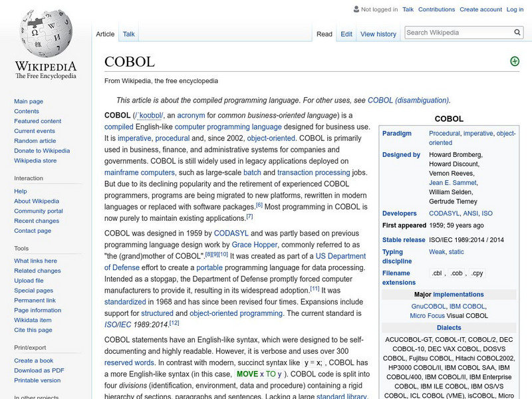
Task: Click the search magnifying glass icon
Action: pos(517,31)
